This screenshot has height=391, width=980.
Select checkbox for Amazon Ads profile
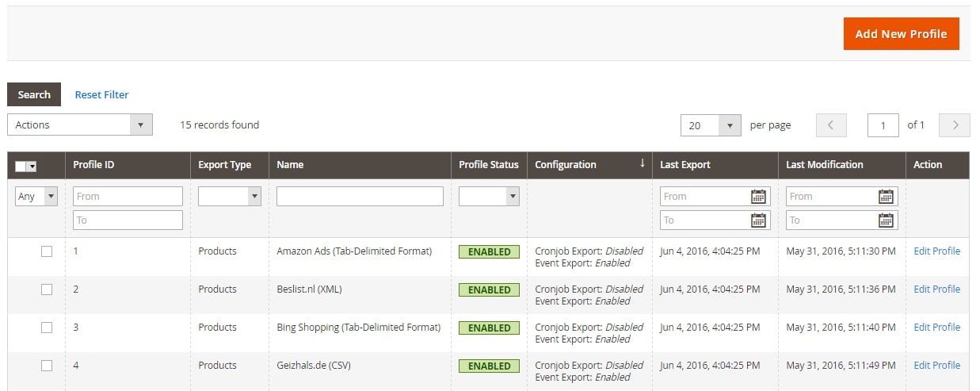[47, 251]
